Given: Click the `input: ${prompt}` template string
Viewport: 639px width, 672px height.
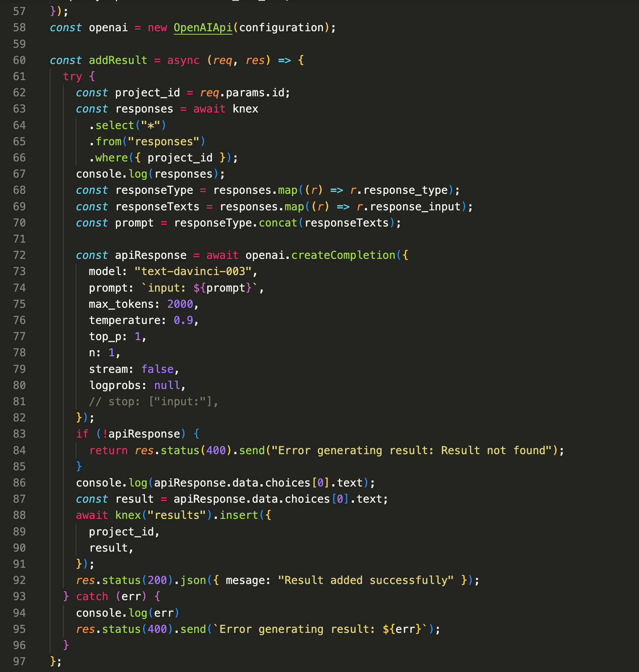Looking at the screenshot, I should [x=199, y=288].
